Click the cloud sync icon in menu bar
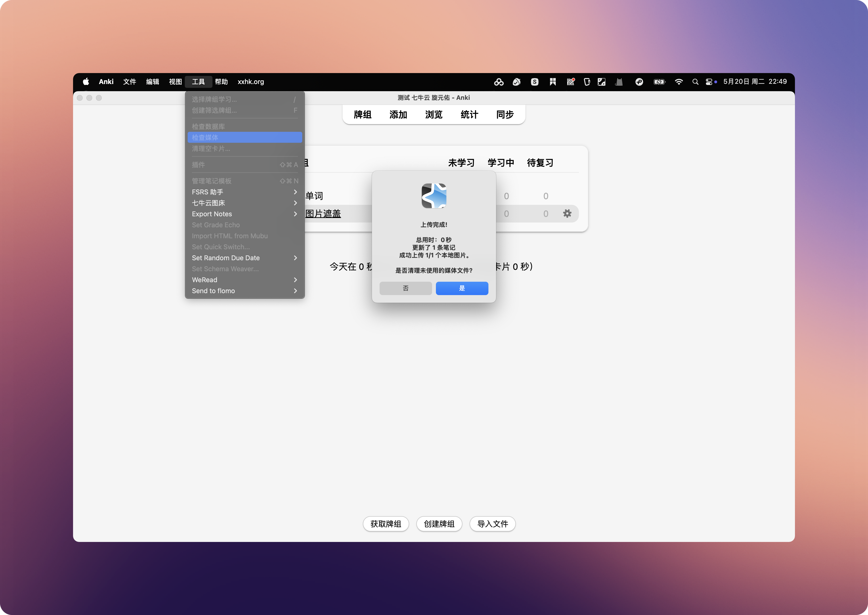This screenshot has width=868, height=615. [x=499, y=82]
